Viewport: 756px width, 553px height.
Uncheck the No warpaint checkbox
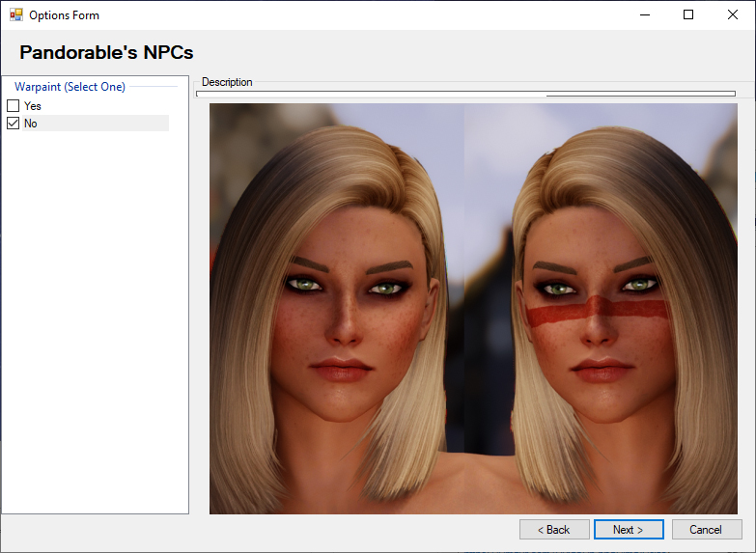click(13, 124)
